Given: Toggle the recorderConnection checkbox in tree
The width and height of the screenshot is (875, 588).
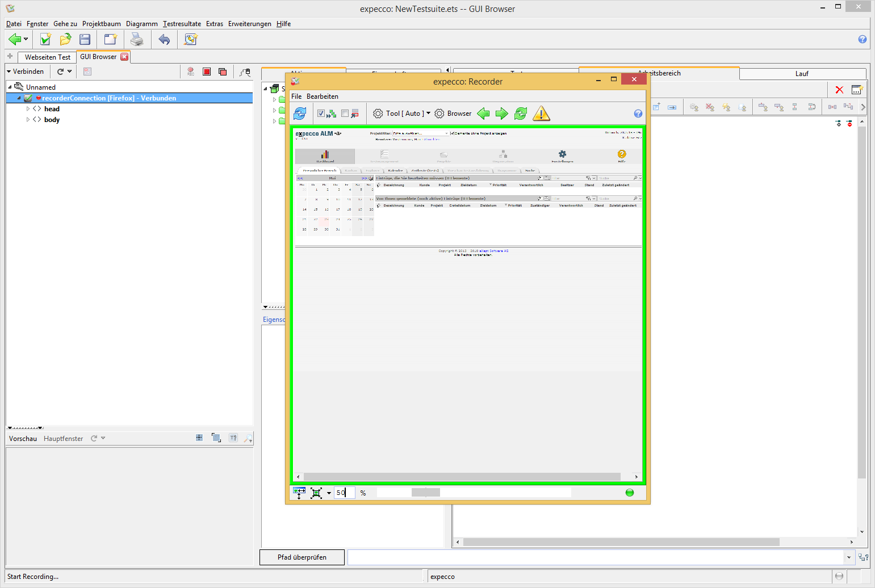Looking at the screenshot, I should click(x=28, y=98).
